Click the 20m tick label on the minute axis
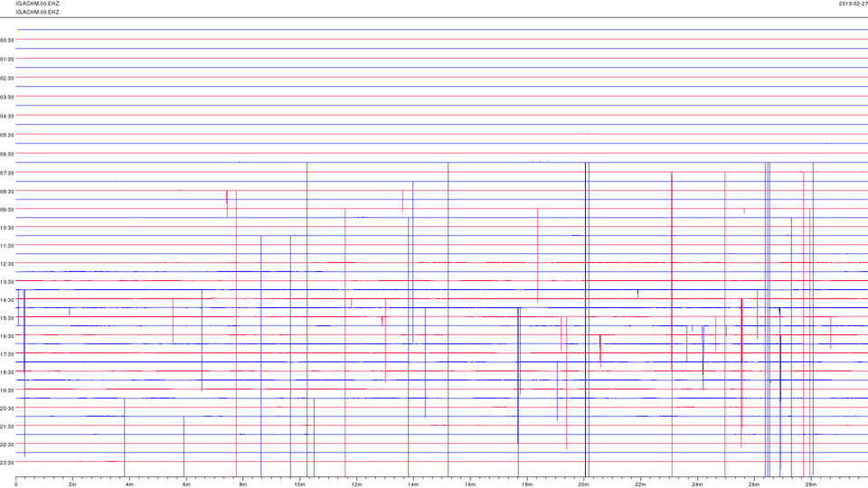 pyautogui.click(x=583, y=484)
